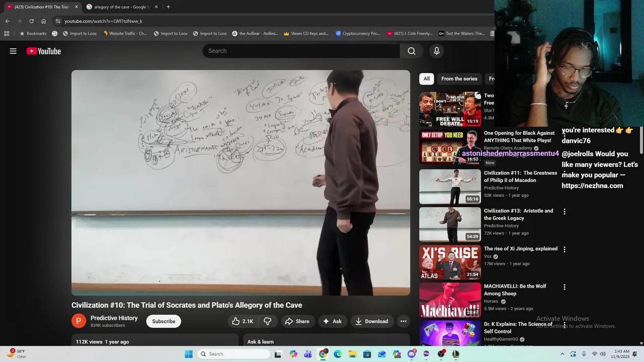Image resolution: width=644 pixels, height=362 pixels.
Task: Open a new browser tab
Action: (x=168, y=7)
